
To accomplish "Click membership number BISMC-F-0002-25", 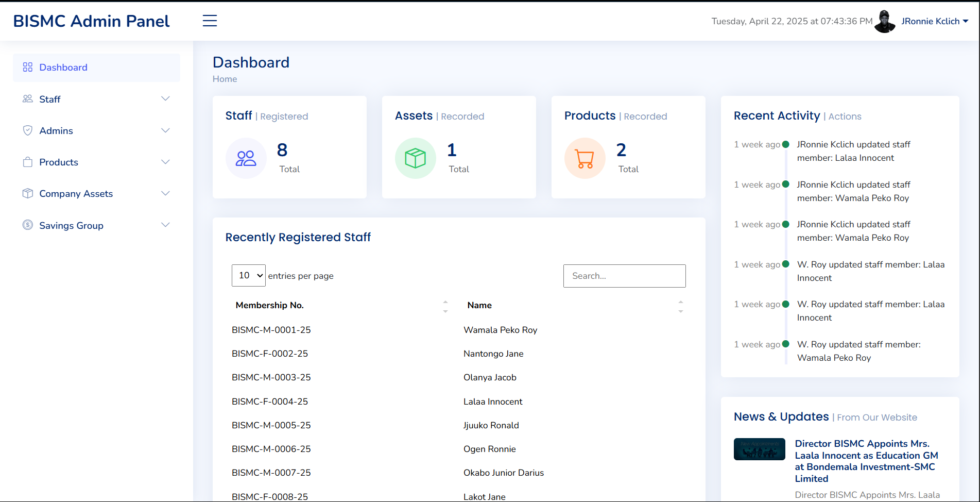I will click(270, 354).
